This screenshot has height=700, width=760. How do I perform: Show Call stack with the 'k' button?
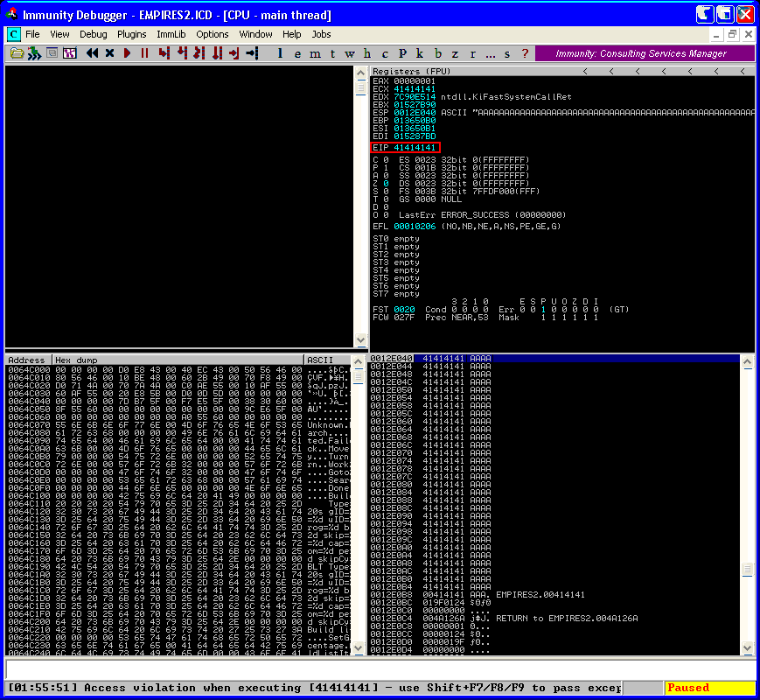420,53
